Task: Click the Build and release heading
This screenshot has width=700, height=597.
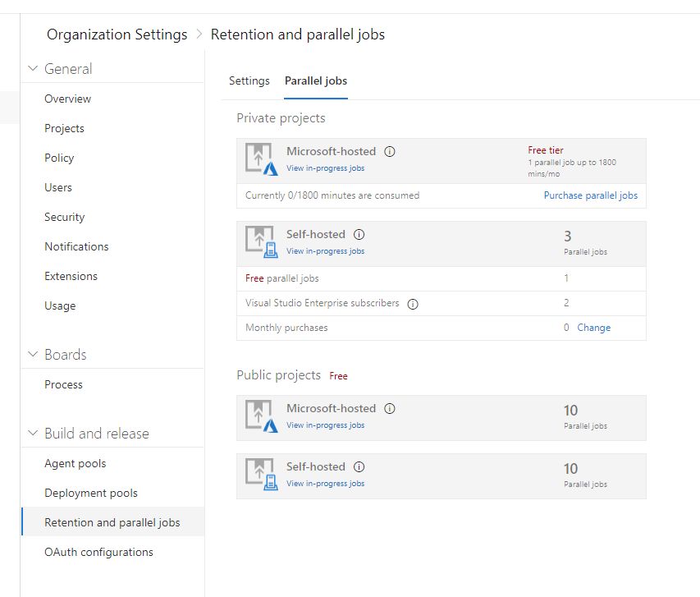Action: tap(97, 433)
